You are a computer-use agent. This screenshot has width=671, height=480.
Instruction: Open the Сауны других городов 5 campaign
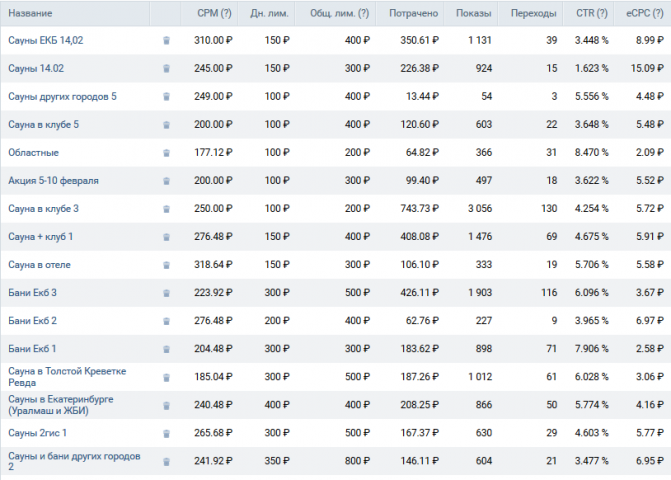62,96
